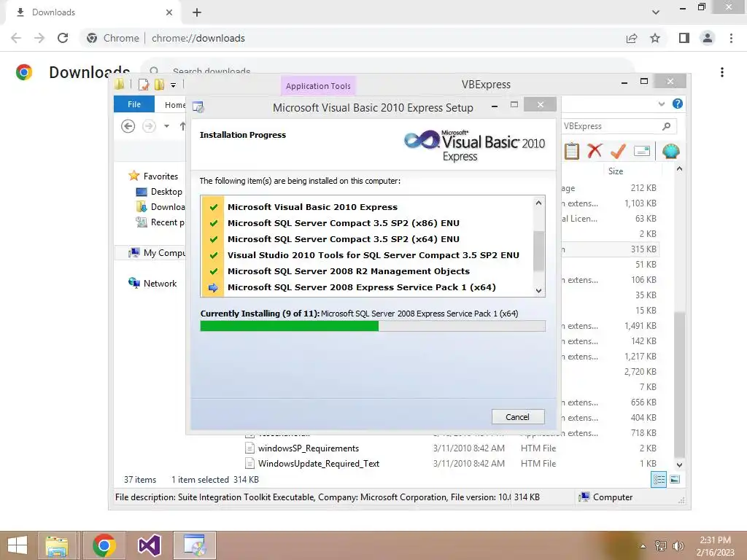This screenshot has height=560, width=747.
Task: Click the search magnifier in explorer
Action: pyautogui.click(x=667, y=126)
